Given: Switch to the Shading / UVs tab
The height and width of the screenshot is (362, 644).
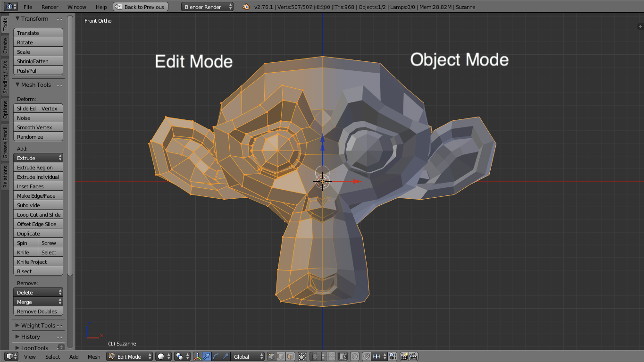Looking at the screenshot, I should point(5,76).
